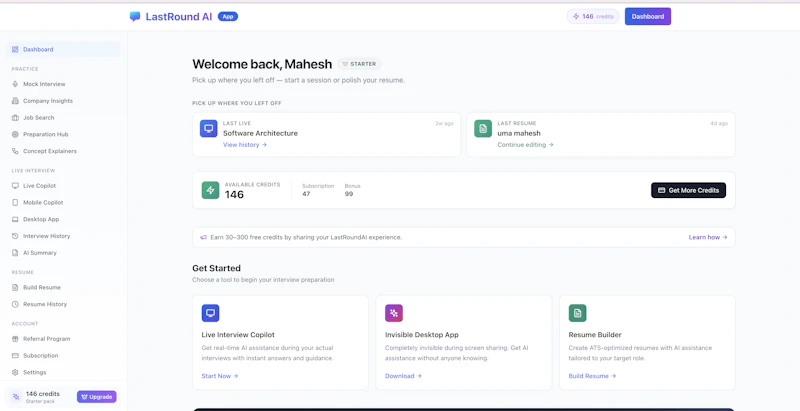This screenshot has width=800, height=411.
Task: Open Mock Interview in the sidebar
Action: pos(63,84)
